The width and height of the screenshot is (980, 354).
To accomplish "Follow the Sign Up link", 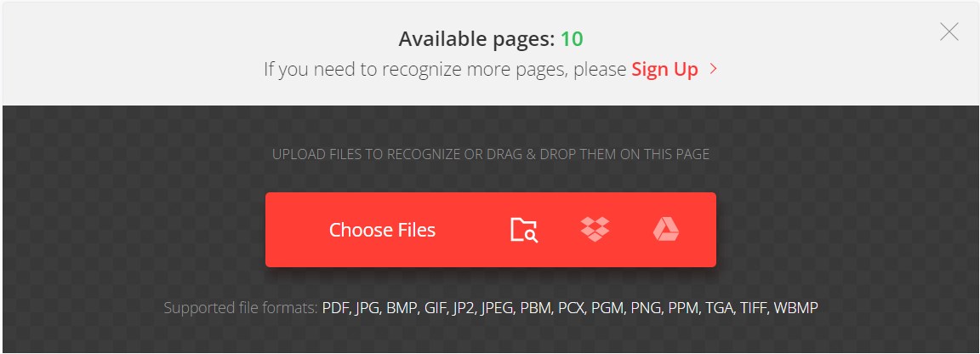I will pyautogui.click(x=664, y=69).
